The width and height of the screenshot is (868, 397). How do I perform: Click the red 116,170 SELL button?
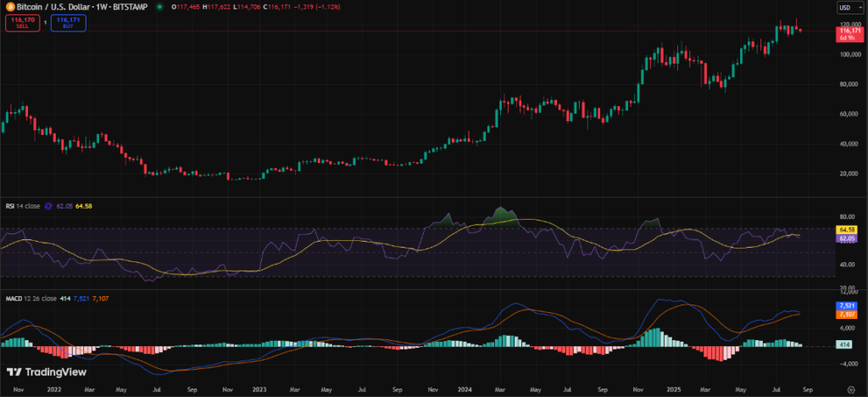[x=23, y=23]
